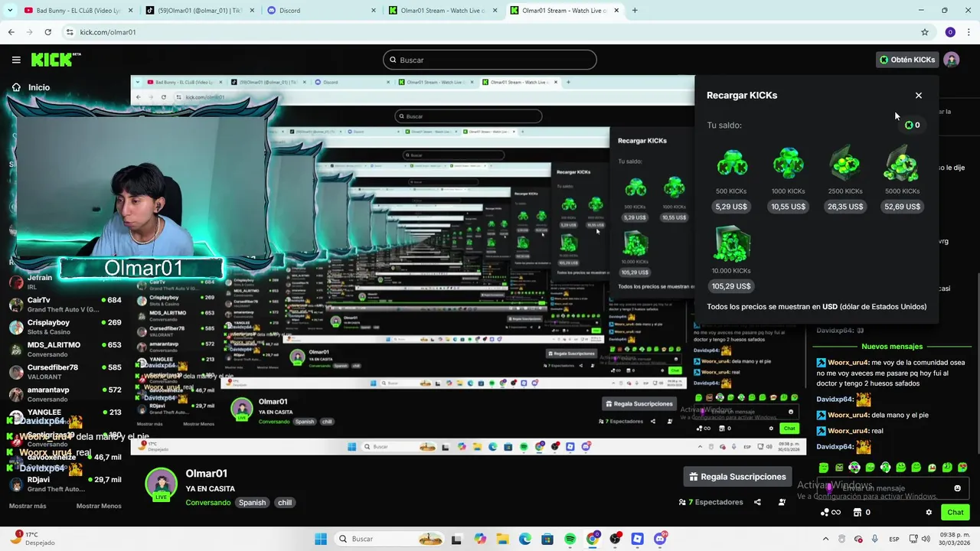The width and height of the screenshot is (980, 551).
Task: Select the 500 KICKs gem pack
Action: 731,163
